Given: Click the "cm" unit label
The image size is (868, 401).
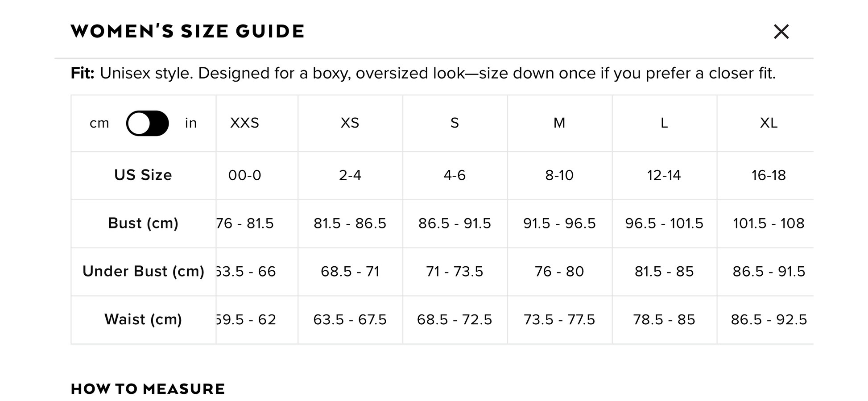Looking at the screenshot, I should point(99,123).
